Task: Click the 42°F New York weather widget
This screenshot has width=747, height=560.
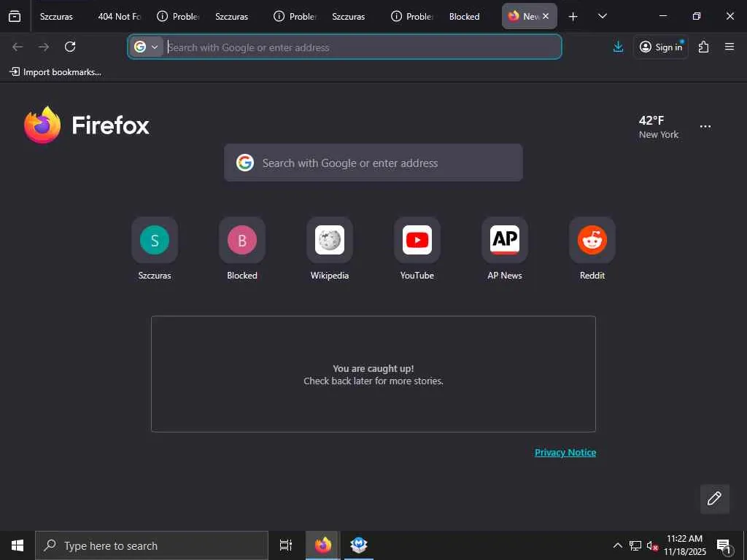Action: point(659,127)
